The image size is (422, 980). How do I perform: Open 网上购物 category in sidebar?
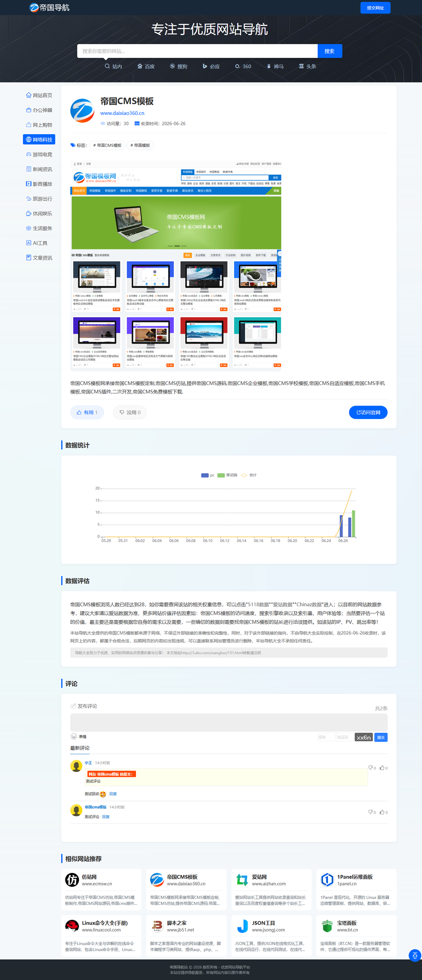(x=39, y=125)
